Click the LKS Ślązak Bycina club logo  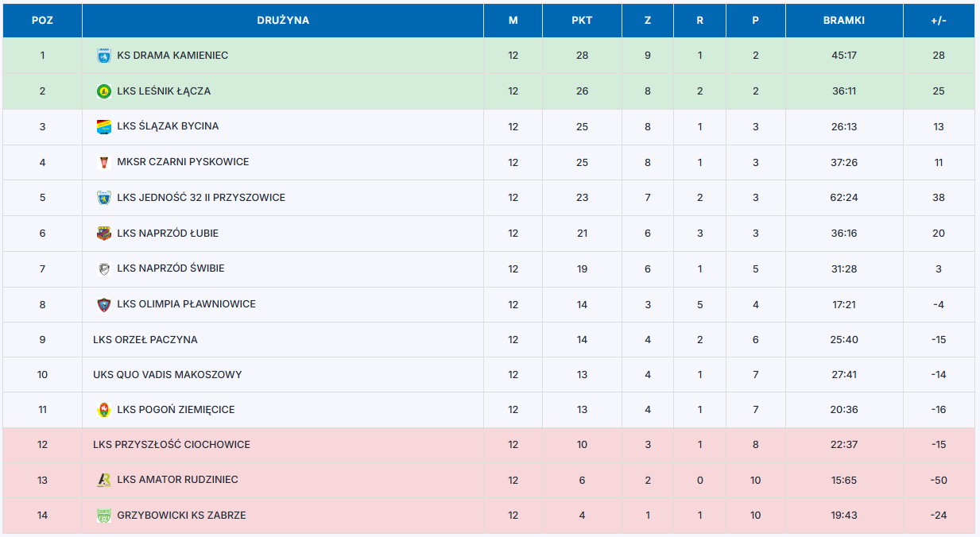(103, 126)
